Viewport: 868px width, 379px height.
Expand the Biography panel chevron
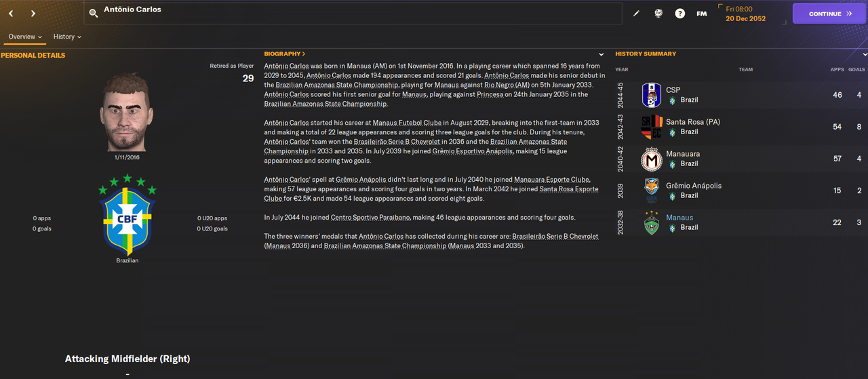[x=601, y=54]
